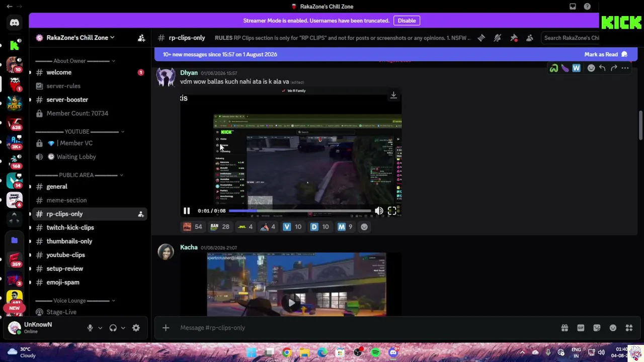
Task: Open Dhyan's user profile name
Action: coord(189,73)
